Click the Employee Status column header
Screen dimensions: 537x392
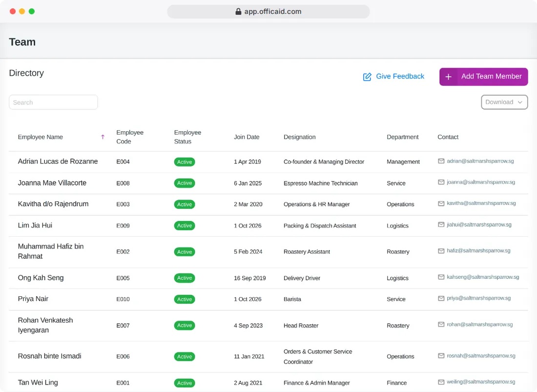tap(187, 137)
